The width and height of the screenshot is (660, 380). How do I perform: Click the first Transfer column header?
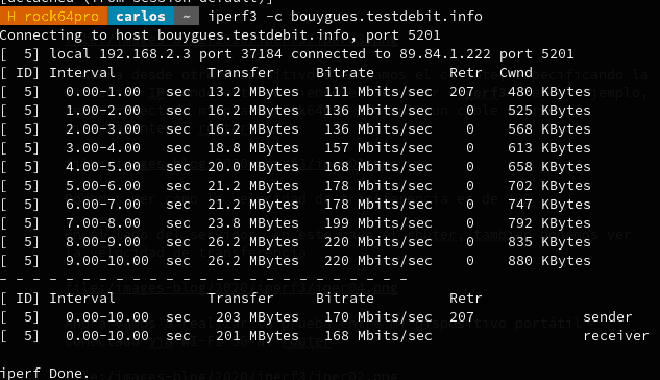point(241,73)
